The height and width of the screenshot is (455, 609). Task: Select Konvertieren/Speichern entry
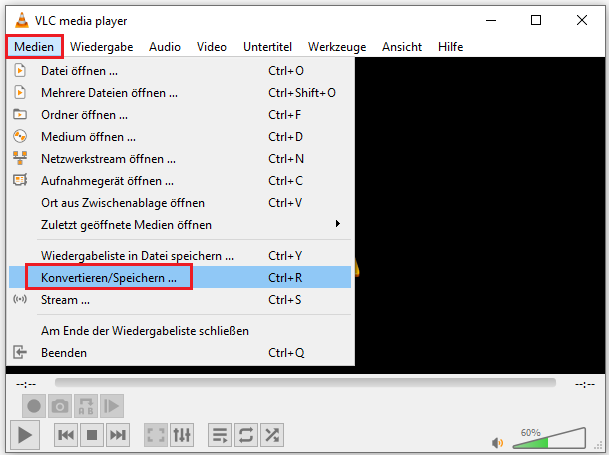pos(180,277)
